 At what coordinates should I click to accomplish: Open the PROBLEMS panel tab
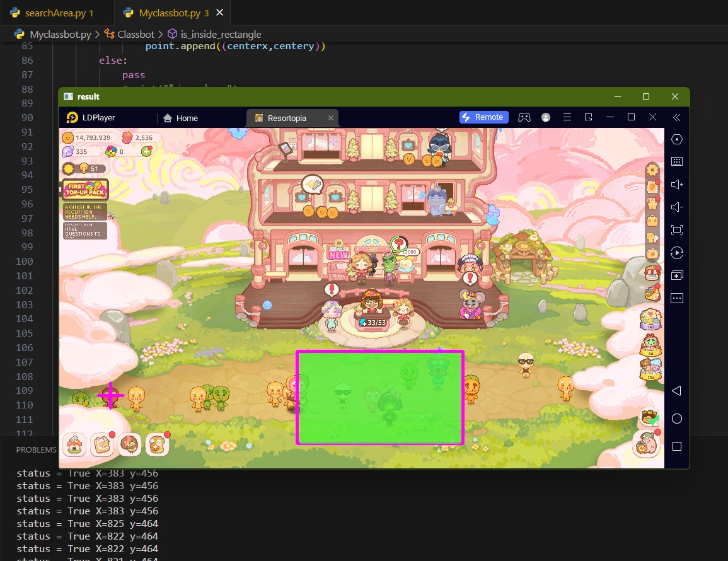click(x=36, y=449)
